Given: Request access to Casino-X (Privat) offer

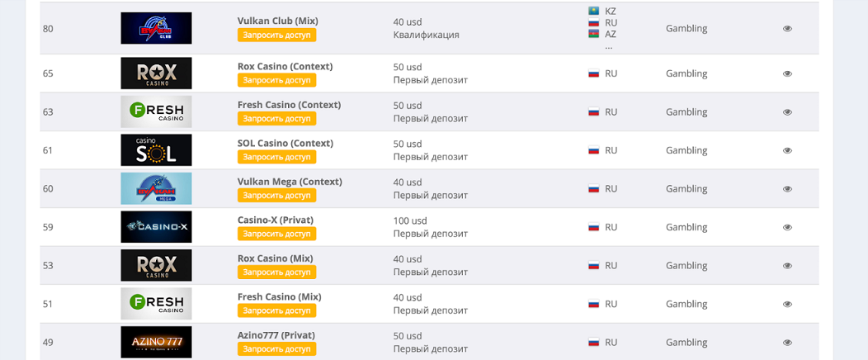Looking at the screenshot, I should 276,234.
